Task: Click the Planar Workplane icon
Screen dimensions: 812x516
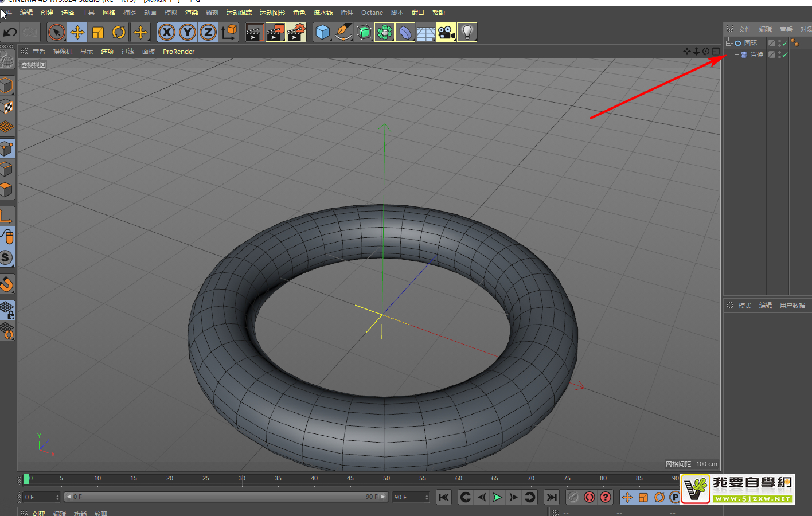Action: [x=6, y=331]
